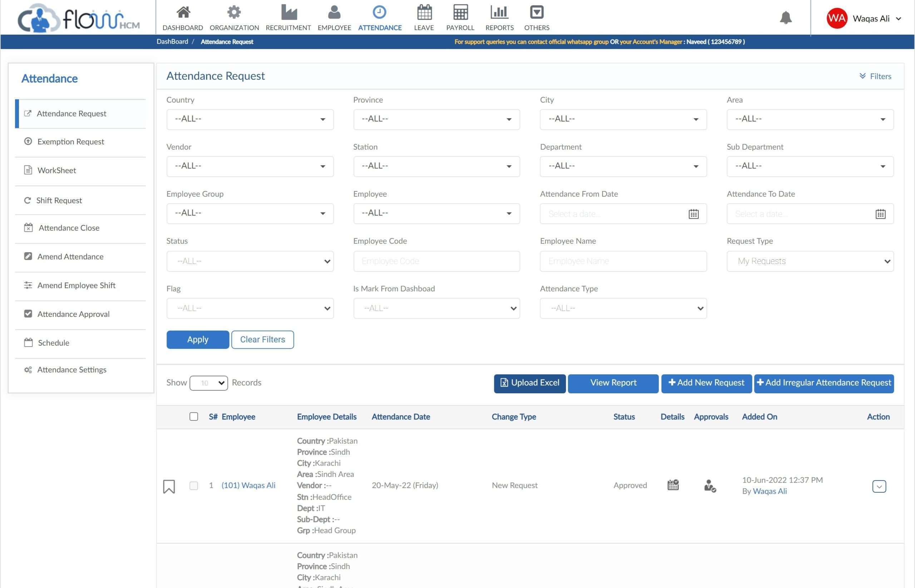Open the Area dropdown
The image size is (915, 588).
click(x=810, y=119)
